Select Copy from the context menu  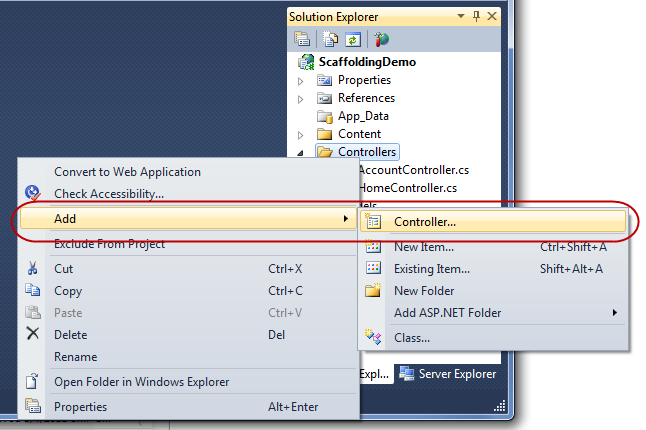pyautogui.click(x=187, y=291)
